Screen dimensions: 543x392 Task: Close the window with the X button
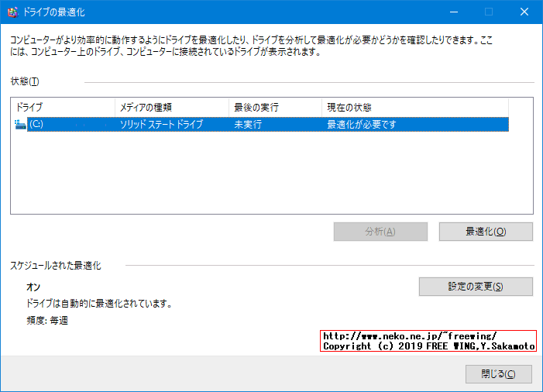(524, 12)
